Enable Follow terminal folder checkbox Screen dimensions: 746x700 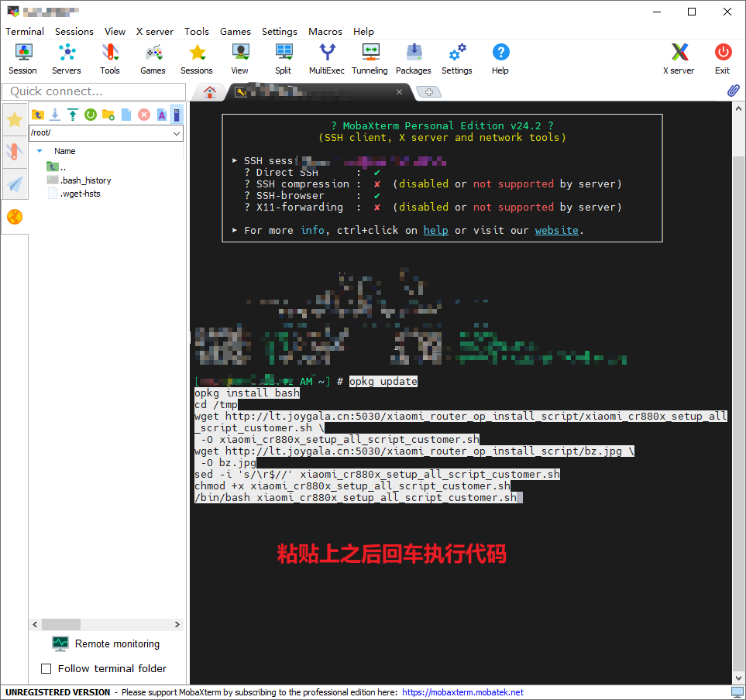[46, 668]
